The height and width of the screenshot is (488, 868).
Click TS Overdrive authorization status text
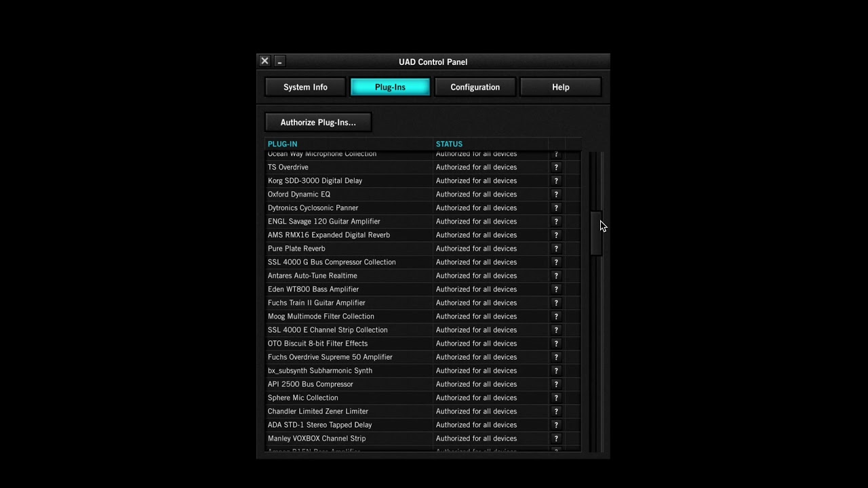(476, 167)
